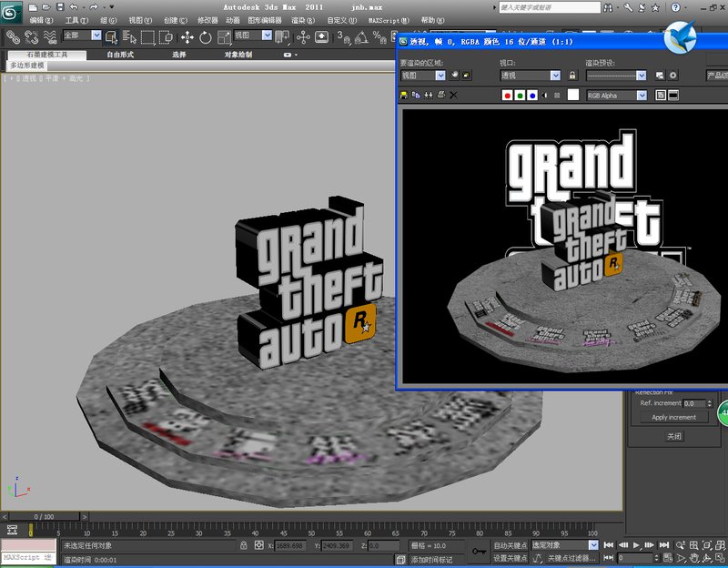Viewport: 728px width, 568px height.
Task: Clear the rendered frame with the X icon
Action: click(x=453, y=96)
